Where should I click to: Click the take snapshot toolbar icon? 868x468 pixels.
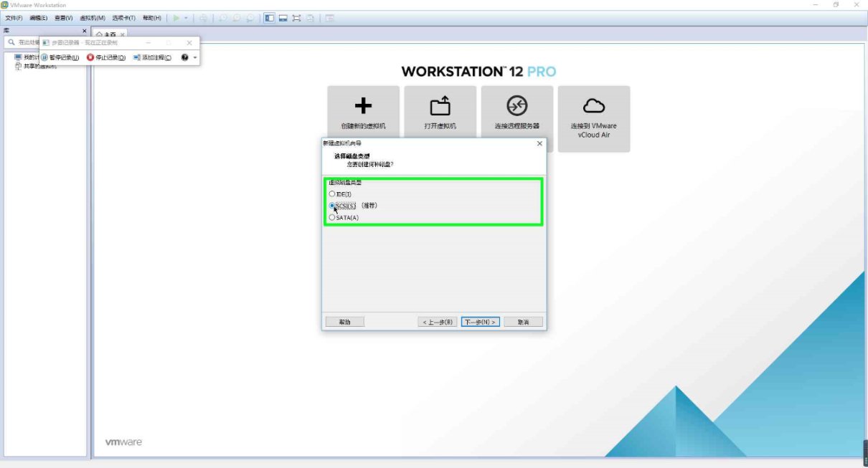tap(223, 18)
